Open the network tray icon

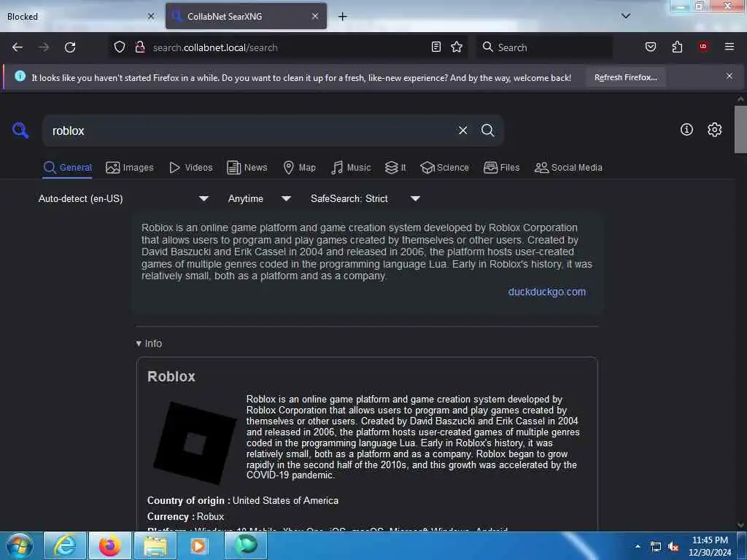coord(656,547)
